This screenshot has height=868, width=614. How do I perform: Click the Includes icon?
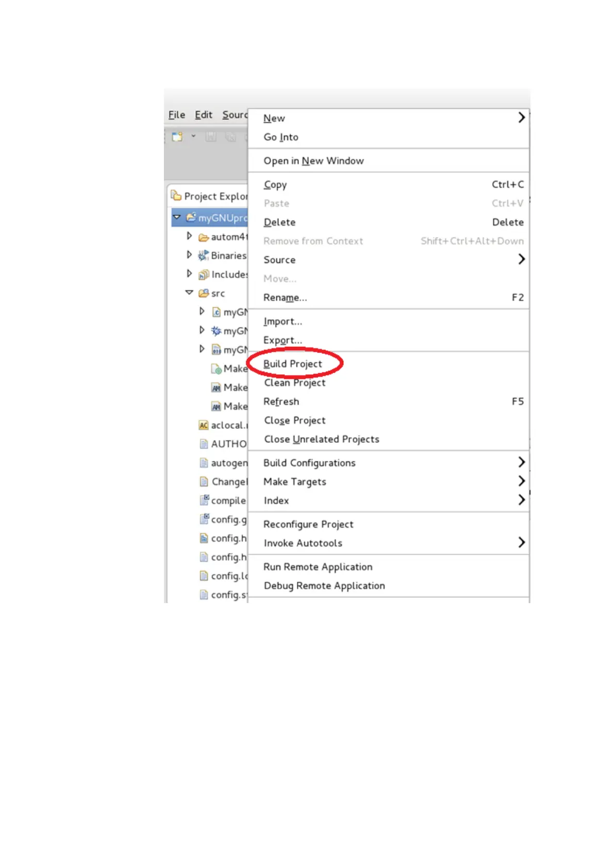[x=204, y=274]
